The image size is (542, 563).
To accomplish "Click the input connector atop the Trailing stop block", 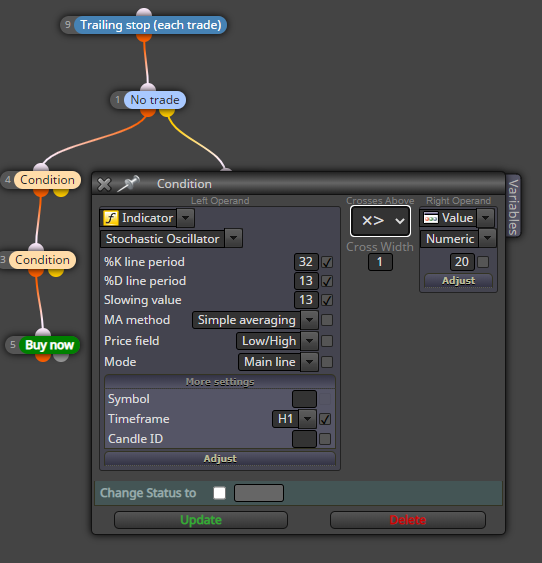I will pos(144,12).
